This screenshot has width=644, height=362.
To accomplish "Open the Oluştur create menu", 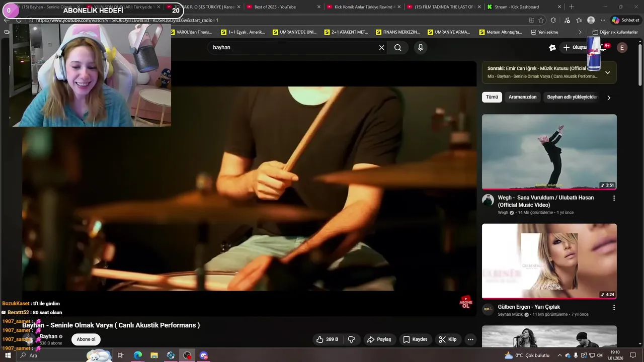I will (x=575, y=48).
